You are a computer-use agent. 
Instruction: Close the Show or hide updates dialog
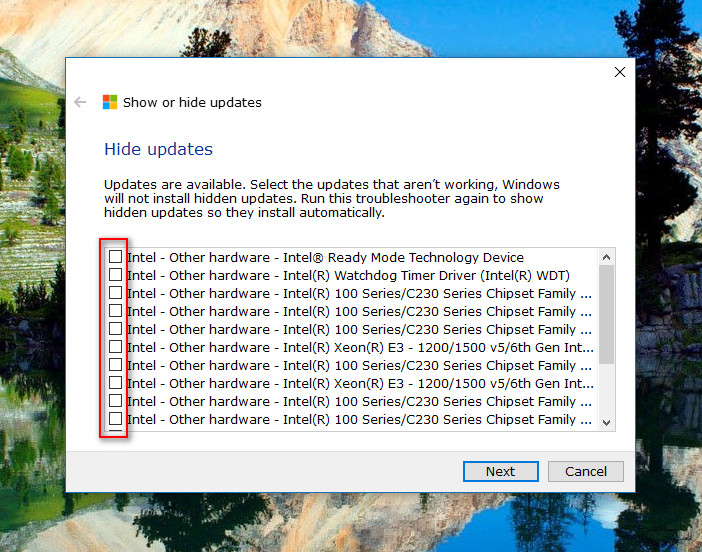tap(620, 72)
